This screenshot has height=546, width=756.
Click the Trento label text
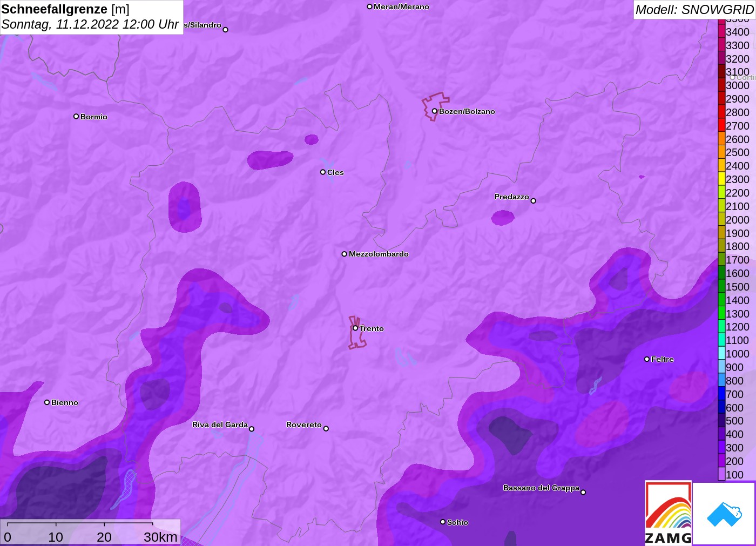coord(372,328)
